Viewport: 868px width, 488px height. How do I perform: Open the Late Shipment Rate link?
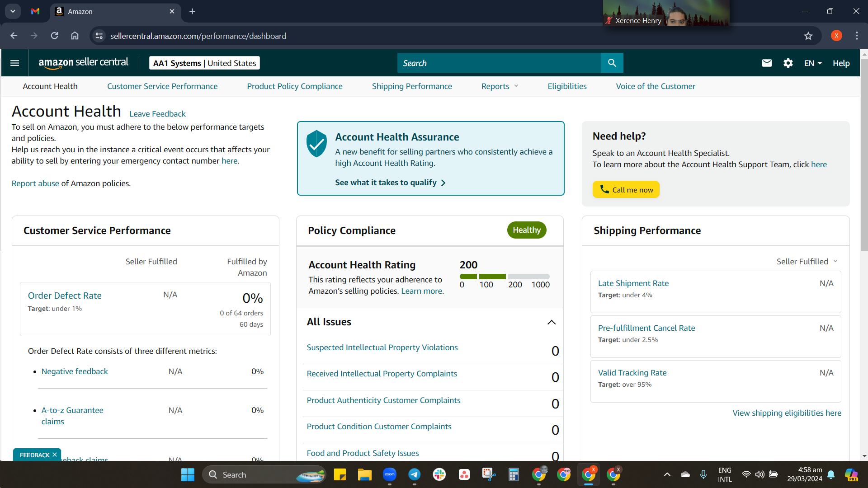(x=633, y=283)
